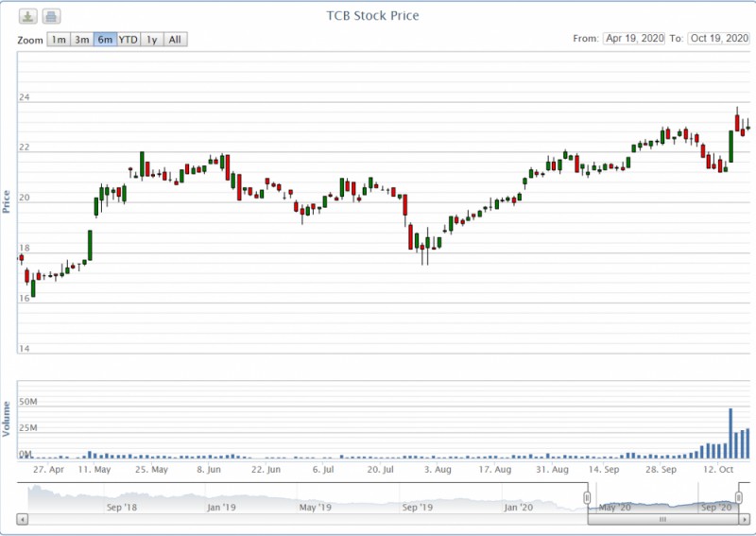This screenshot has height=536, width=756.
Task: Select the 6m zoom button
Action: pyautogui.click(x=105, y=40)
